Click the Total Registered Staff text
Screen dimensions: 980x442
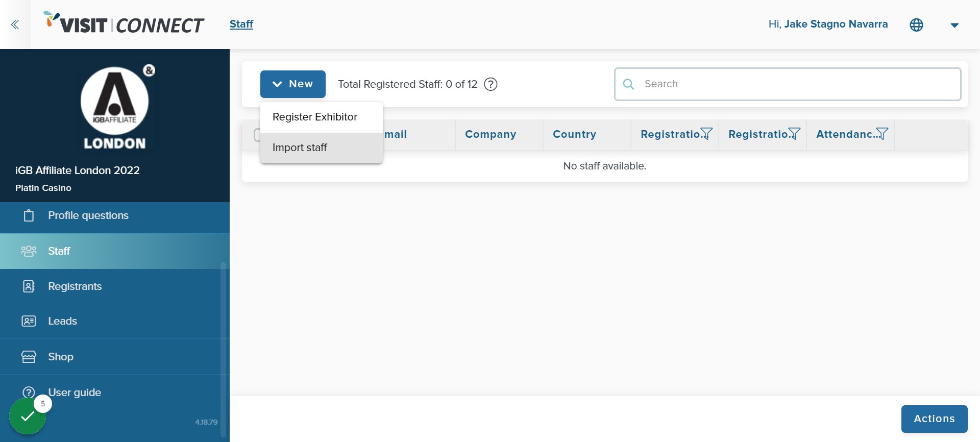(x=408, y=84)
